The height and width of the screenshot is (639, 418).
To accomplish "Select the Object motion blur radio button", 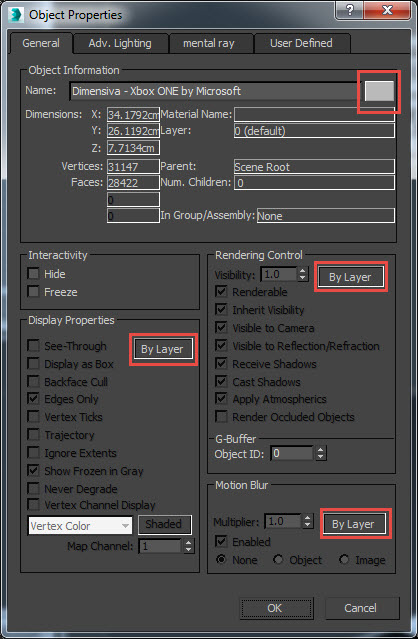I will [278, 560].
